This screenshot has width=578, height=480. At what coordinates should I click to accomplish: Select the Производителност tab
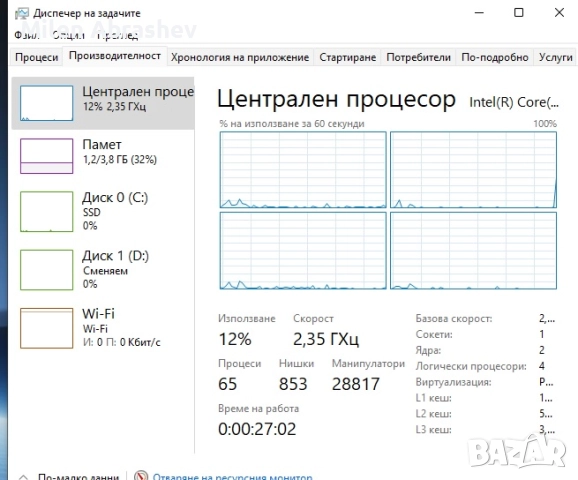click(x=115, y=56)
